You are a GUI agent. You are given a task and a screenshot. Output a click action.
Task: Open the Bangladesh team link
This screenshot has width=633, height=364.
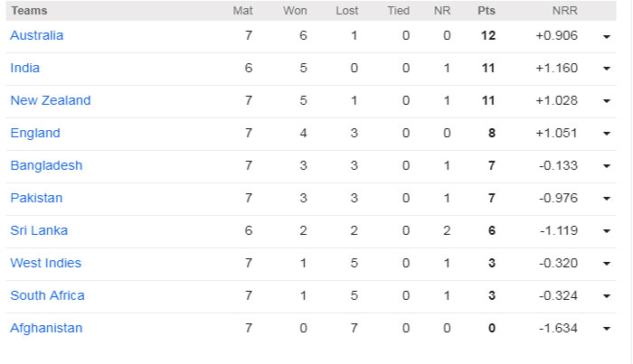click(x=46, y=165)
